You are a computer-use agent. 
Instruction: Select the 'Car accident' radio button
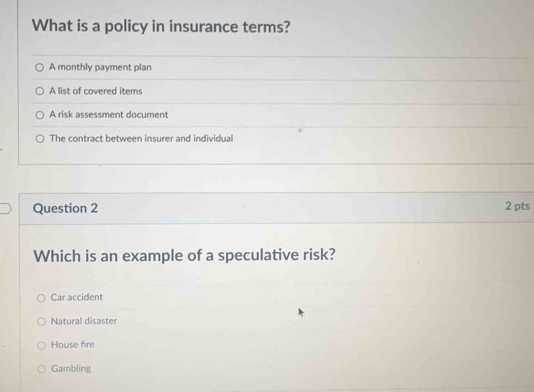(x=42, y=298)
